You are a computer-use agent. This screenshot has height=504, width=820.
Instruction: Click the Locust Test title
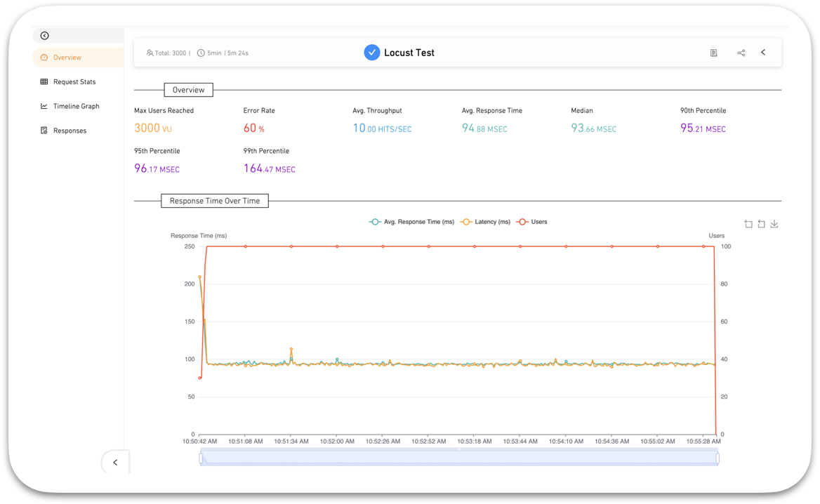(x=409, y=53)
